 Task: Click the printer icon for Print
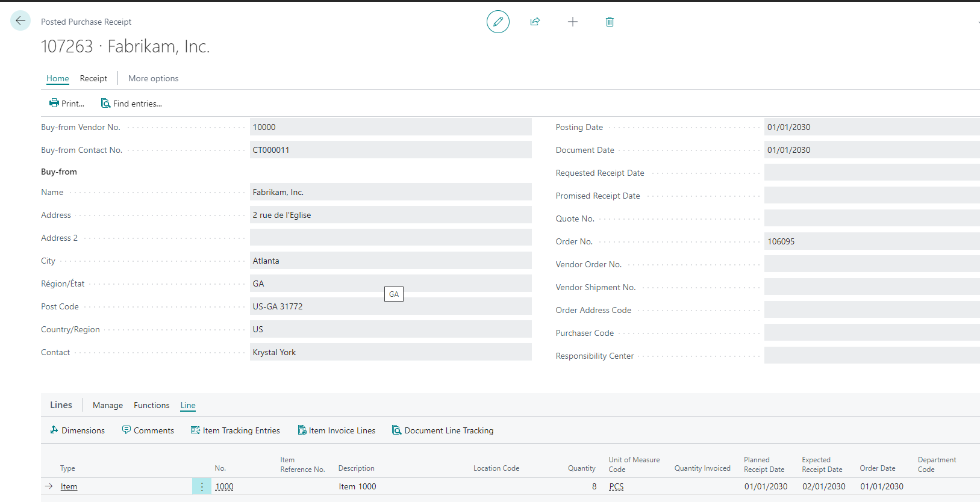tap(54, 103)
